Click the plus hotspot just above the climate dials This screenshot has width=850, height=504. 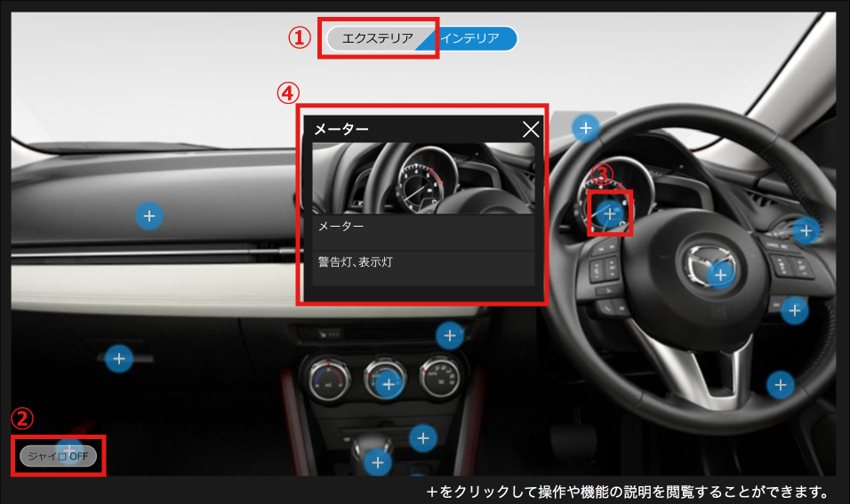pyautogui.click(x=450, y=335)
